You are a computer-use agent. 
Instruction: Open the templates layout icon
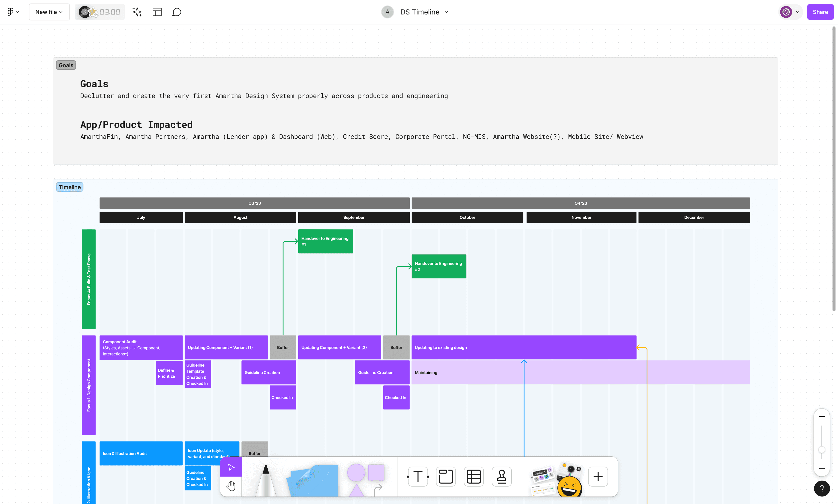pyautogui.click(x=157, y=12)
